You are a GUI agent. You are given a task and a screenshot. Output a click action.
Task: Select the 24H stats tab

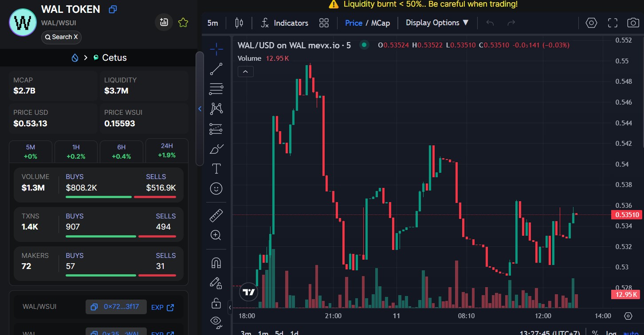(x=167, y=151)
